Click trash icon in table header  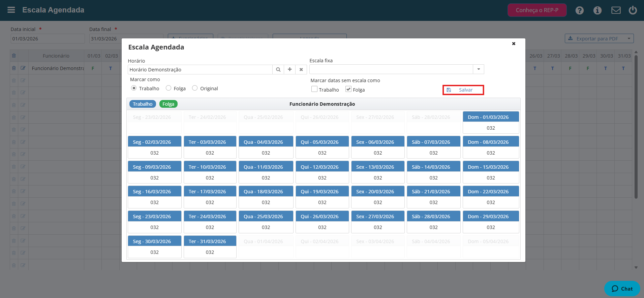point(14,56)
